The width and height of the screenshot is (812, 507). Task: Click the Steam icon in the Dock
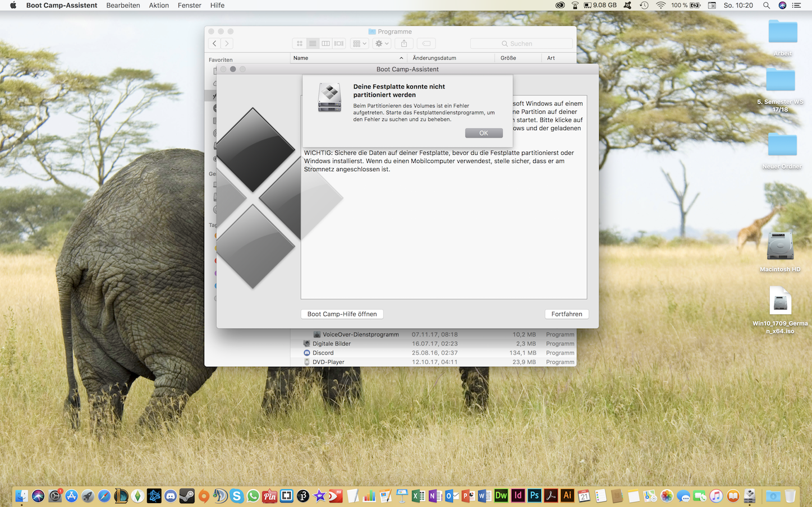click(x=187, y=496)
